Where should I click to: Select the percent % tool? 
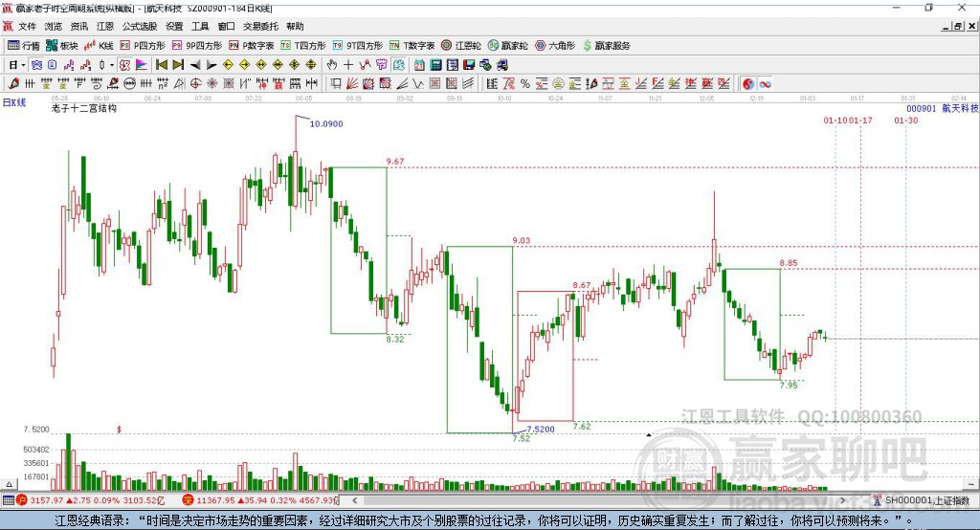[525, 84]
